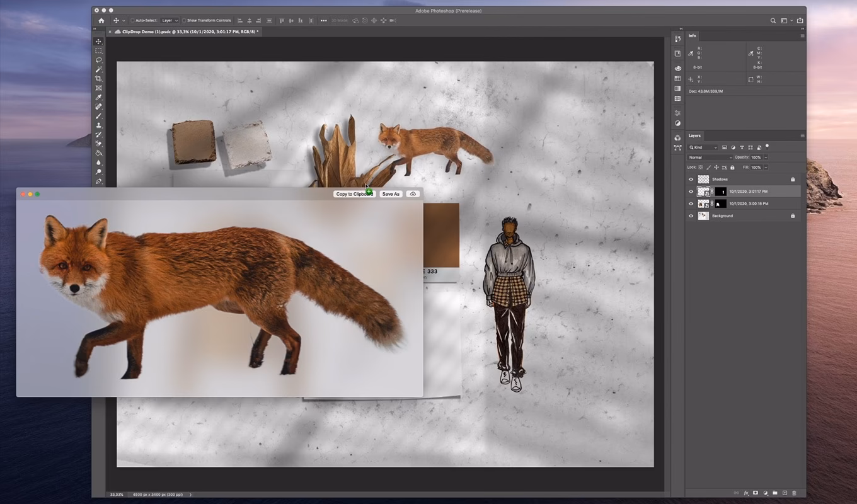Viewport: 857px width, 504px height.
Task: Open the Info panel menu
Action: tap(802, 36)
